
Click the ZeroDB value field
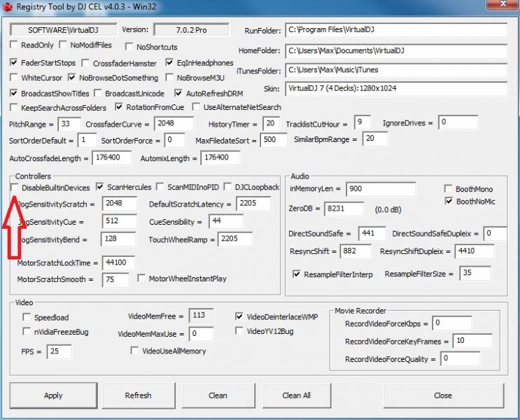pos(344,209)
